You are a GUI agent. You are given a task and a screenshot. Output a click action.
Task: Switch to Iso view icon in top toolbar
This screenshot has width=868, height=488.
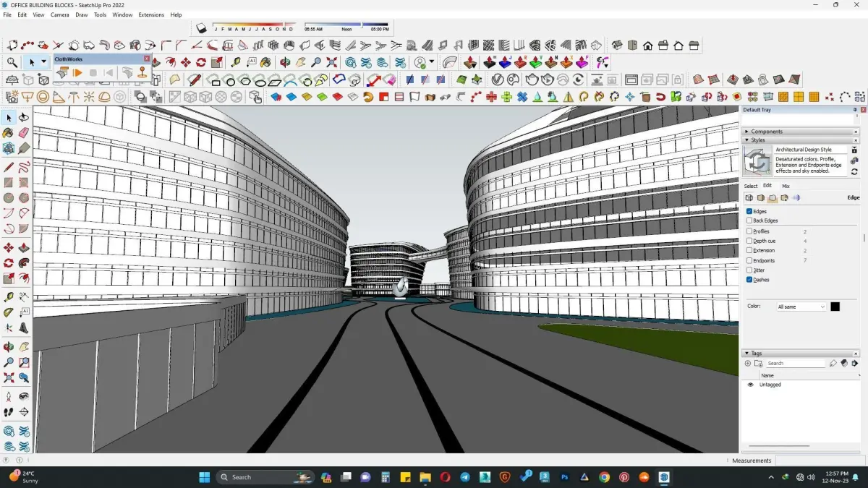pos(616,46)
